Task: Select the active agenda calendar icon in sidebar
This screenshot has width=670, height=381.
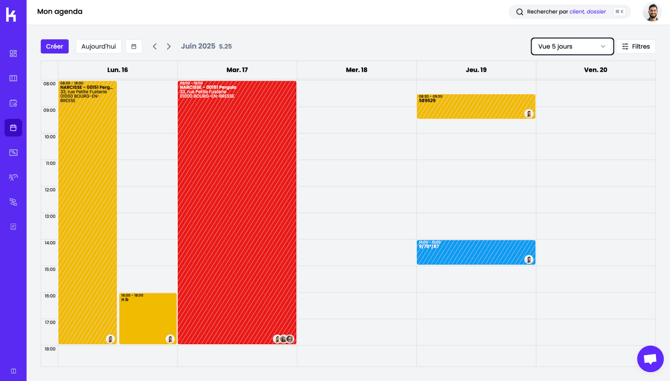Action: 13,128
